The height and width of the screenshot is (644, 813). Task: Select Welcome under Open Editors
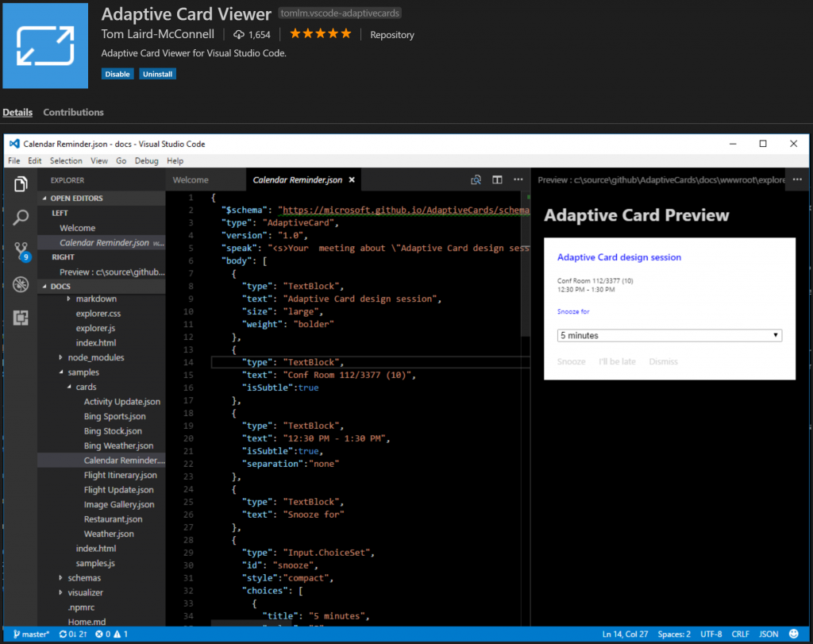(77, 228)
